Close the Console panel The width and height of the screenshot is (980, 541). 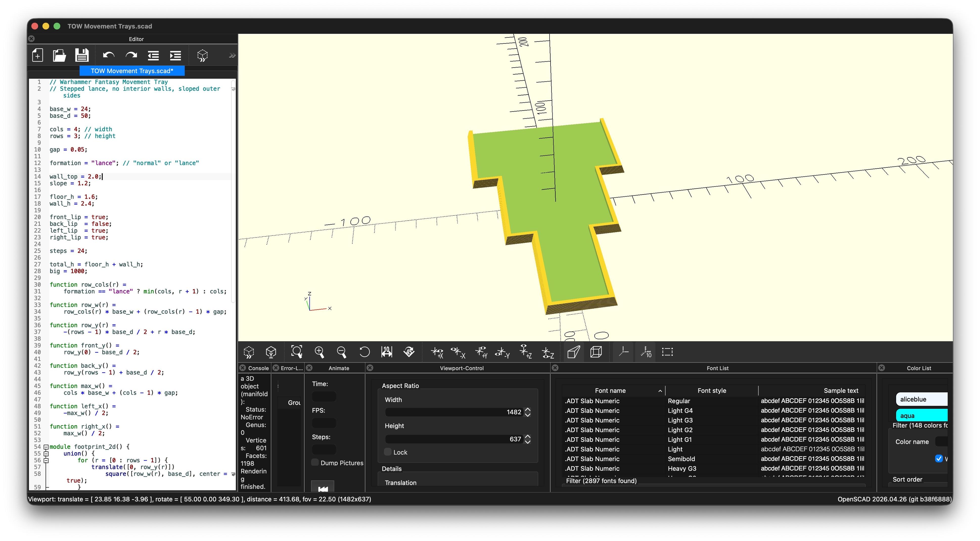(243, 368)
